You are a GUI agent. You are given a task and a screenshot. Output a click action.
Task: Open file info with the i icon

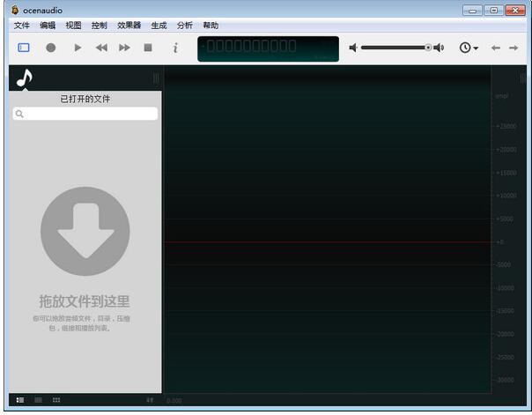point(175,48)
